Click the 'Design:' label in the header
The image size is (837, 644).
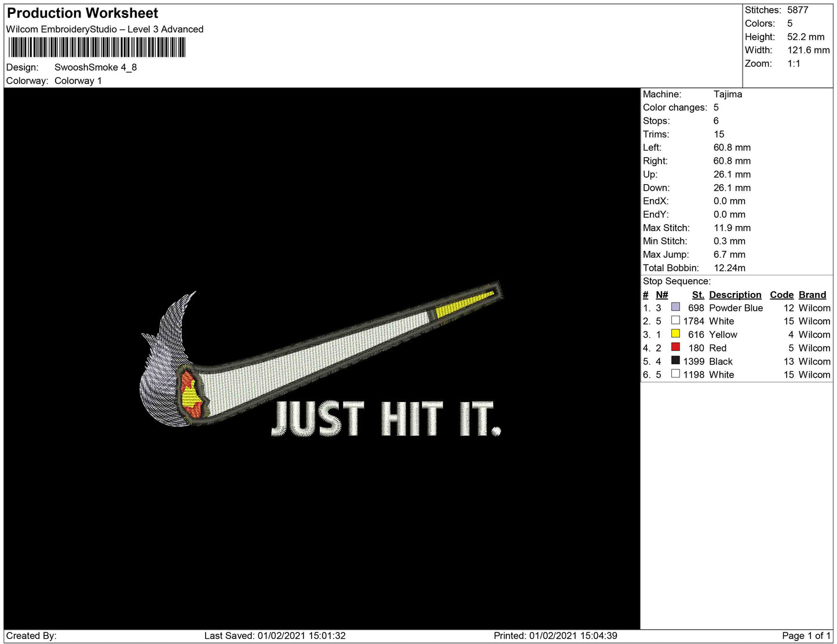click(23, 67)
